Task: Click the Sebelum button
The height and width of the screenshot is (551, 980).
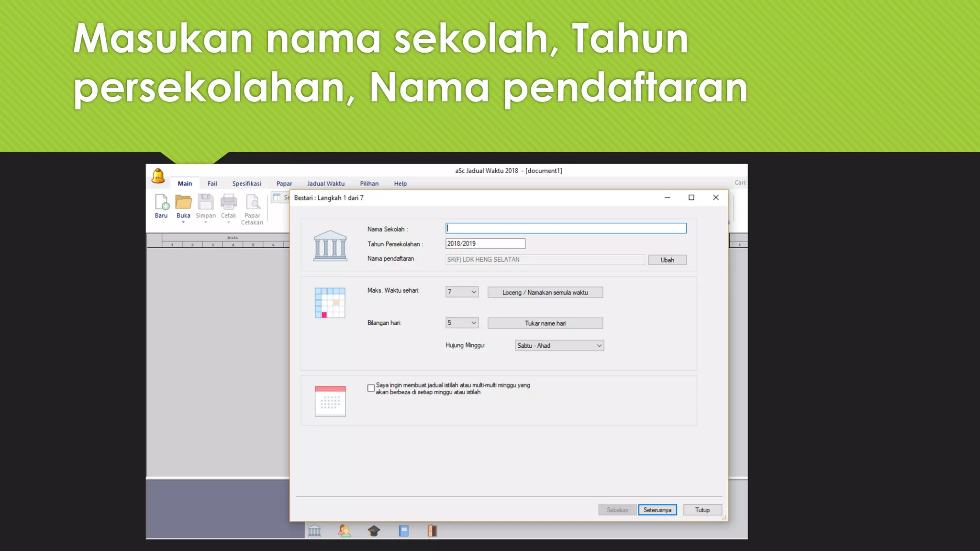Action: [617, 510]
